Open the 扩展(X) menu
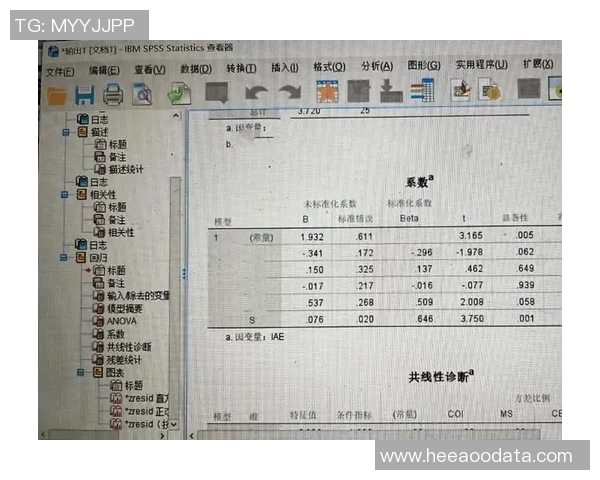The height and width of the screenshot is (480, 600). tap(538, 64)
